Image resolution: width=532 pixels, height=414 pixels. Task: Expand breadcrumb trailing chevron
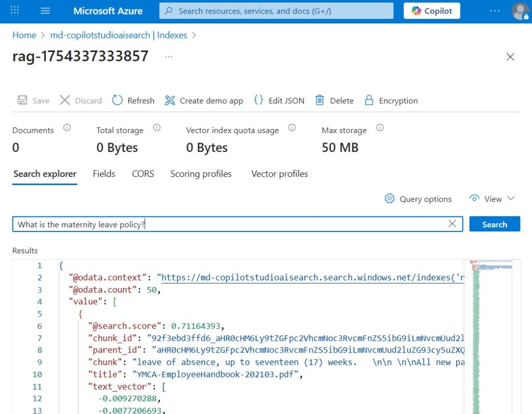(194, 35)
